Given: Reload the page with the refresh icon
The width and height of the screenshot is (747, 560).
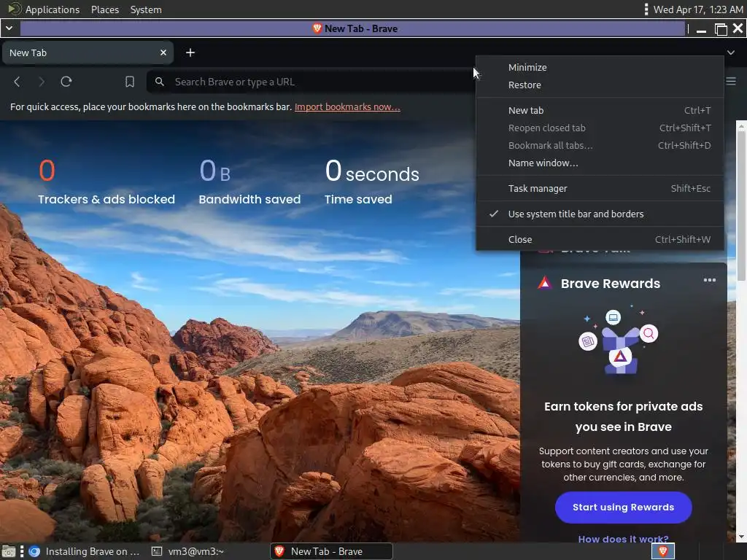Looking at the screenshot, I should coord(66,82).
